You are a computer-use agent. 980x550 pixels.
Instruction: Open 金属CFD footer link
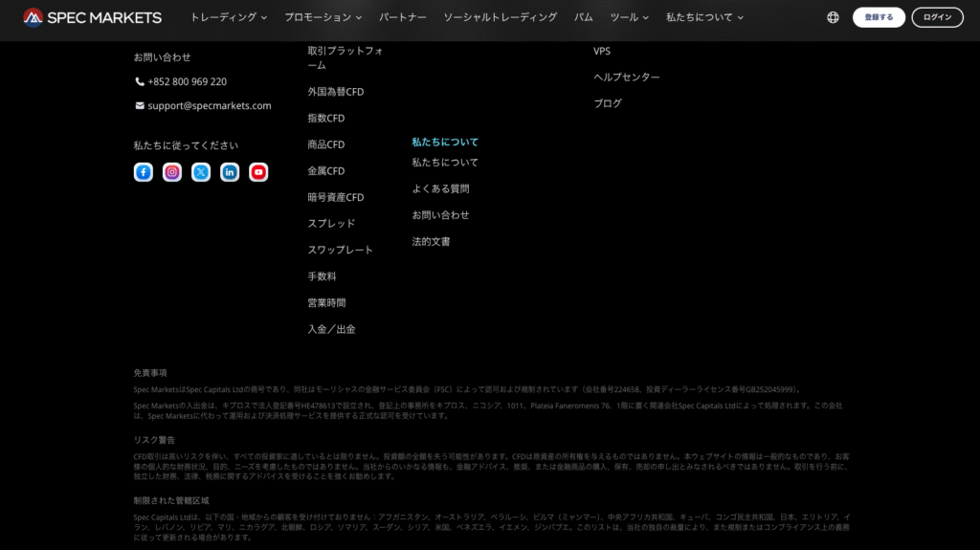(326, 170)
